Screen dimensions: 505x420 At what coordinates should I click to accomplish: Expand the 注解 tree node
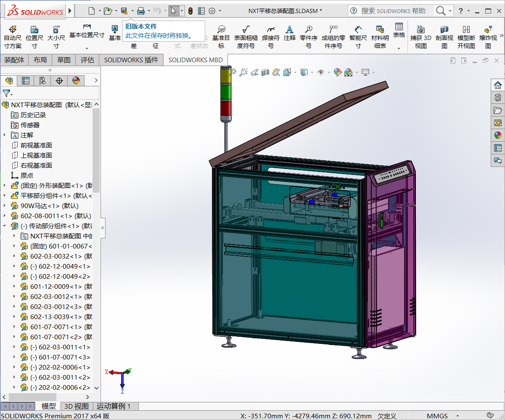click(4, 135)
